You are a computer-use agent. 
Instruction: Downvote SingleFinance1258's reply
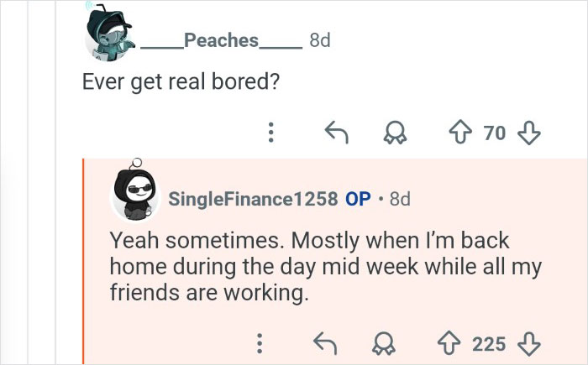[529, 343]
